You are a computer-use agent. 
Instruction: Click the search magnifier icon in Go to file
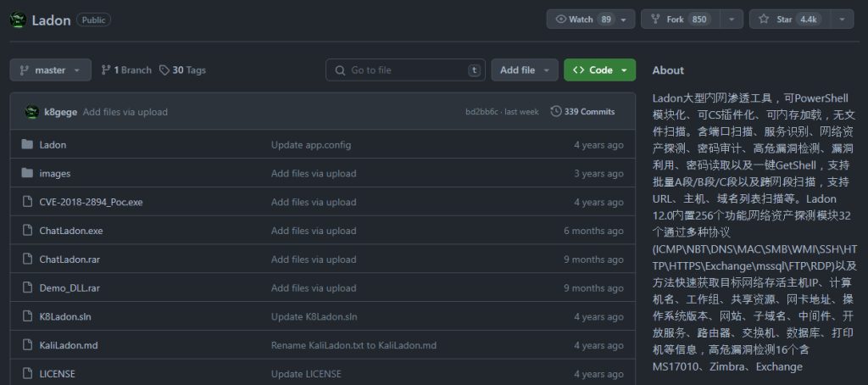(340, 70)
